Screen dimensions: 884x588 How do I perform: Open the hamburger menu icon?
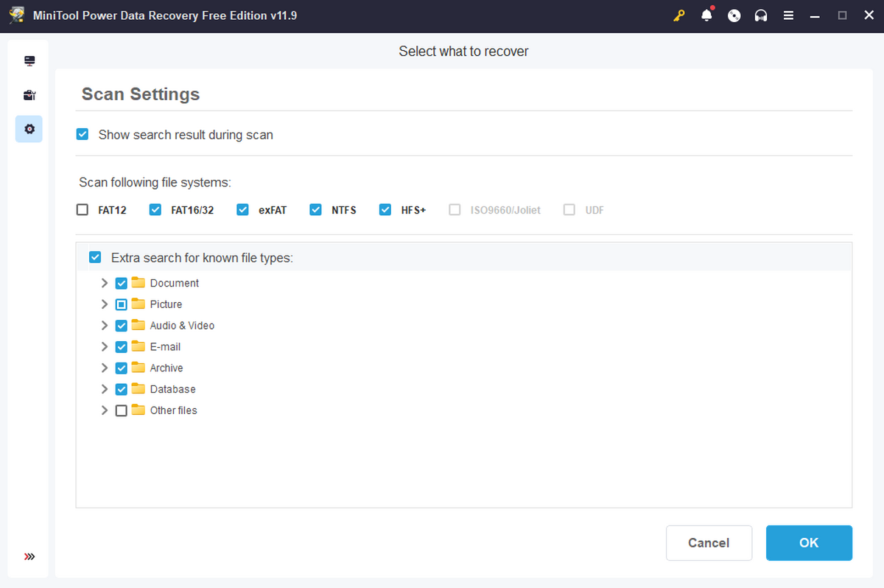[x=788, y=15]
